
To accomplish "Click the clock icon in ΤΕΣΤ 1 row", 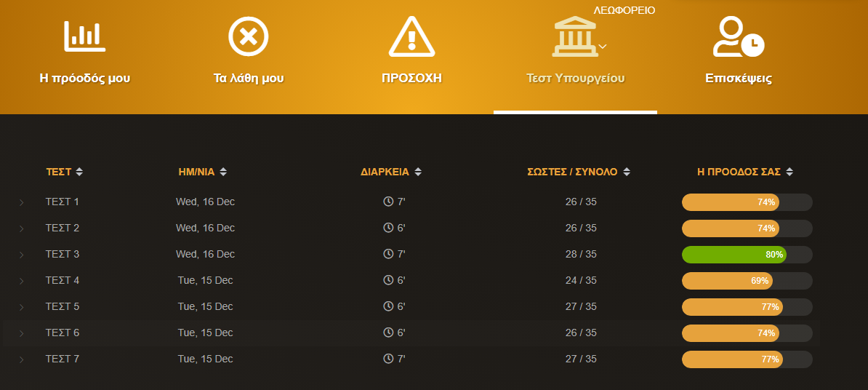I will pos(388,202).
